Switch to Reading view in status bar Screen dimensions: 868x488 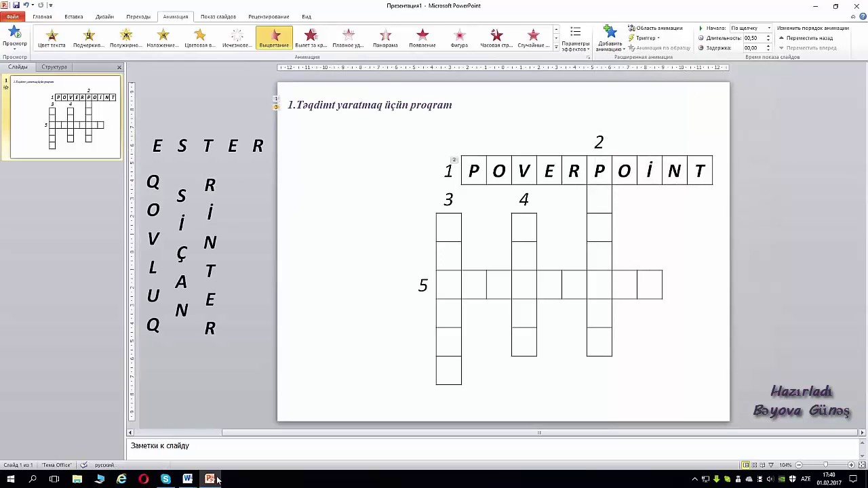pos(763,465)
